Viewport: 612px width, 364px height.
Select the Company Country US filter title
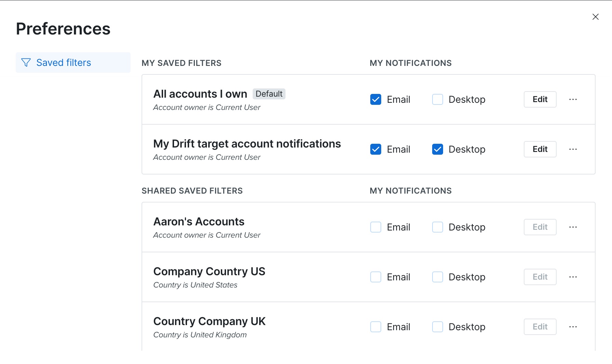[209, 271]
